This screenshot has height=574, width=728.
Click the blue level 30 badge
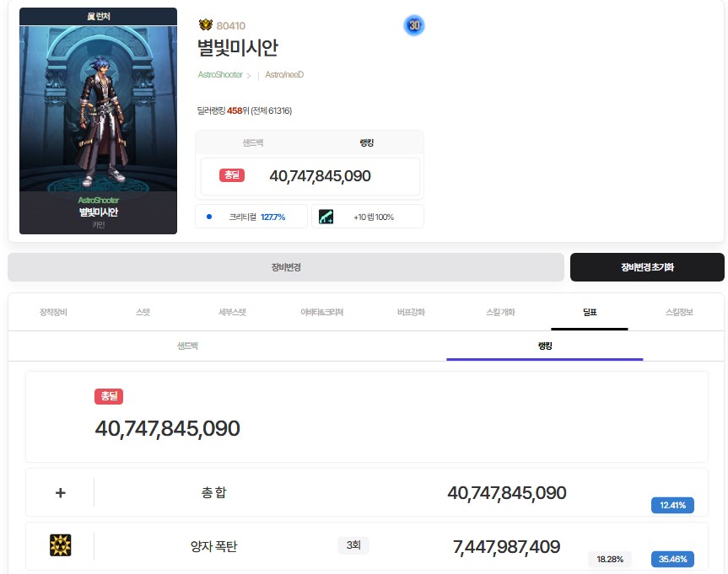[x=413, y=25]
